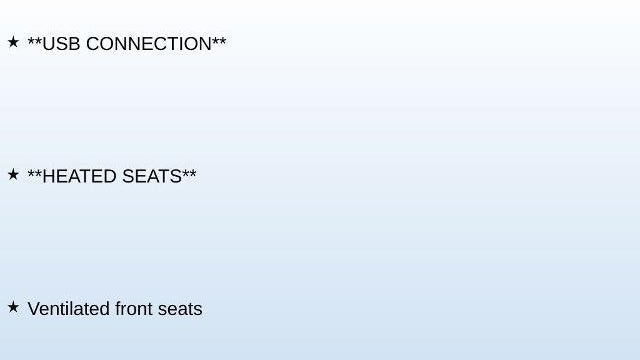Image resolution: width=640 pixels, height=360 pixels.
Task: Click the capital V starting Ventilated
Action: [33, 309]
